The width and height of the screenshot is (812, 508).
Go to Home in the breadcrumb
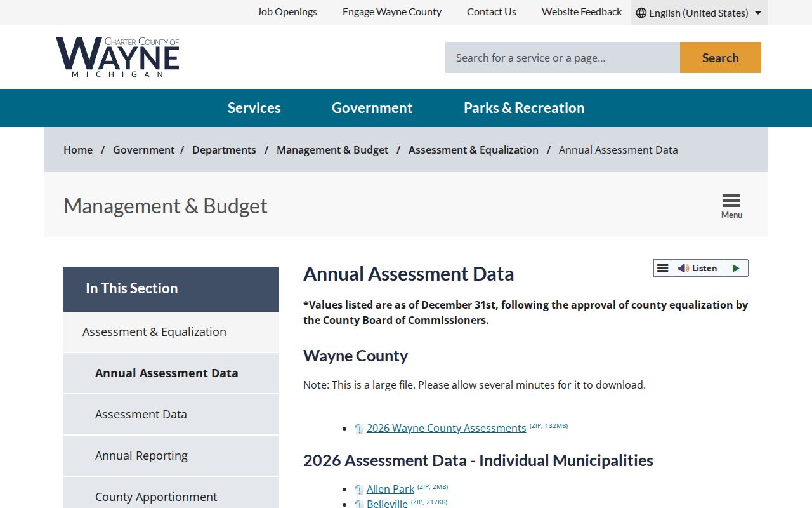pyautogui.click(x=78, y=150)
